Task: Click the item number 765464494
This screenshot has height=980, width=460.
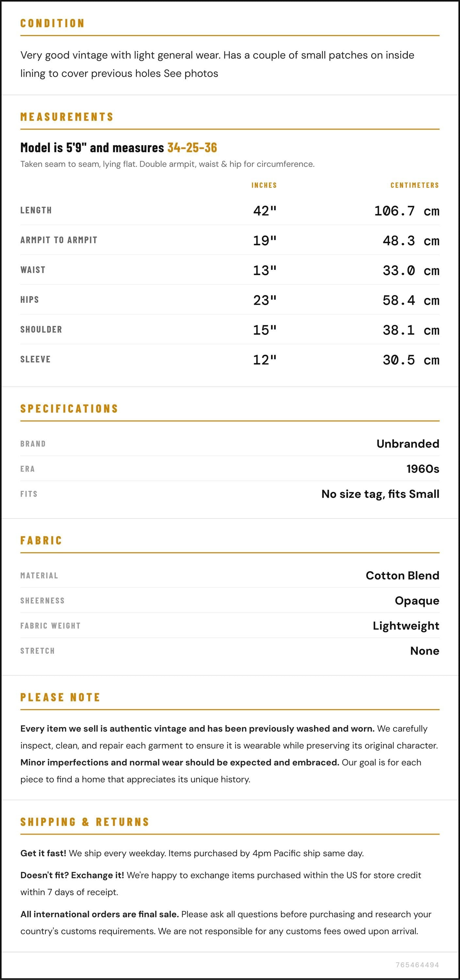Action: (x=417, y=964)
